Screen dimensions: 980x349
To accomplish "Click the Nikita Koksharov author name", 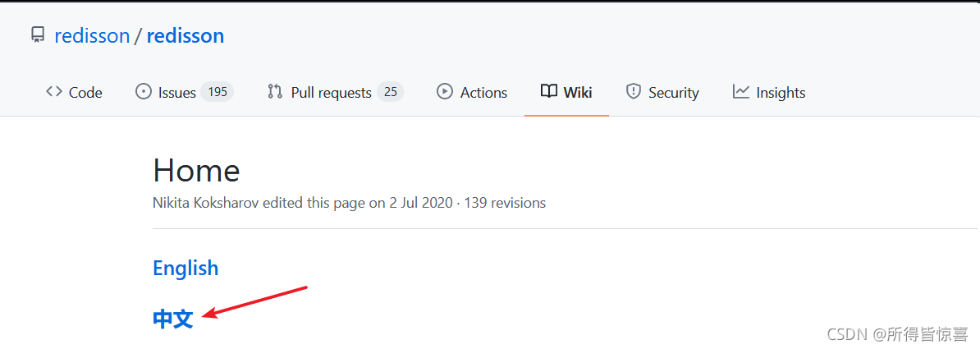I will tap(207, 204).
